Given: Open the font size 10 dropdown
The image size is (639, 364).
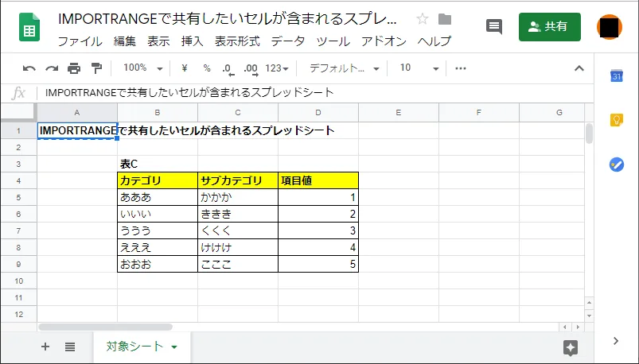Looking at the screenshot, I should [419, 68].
